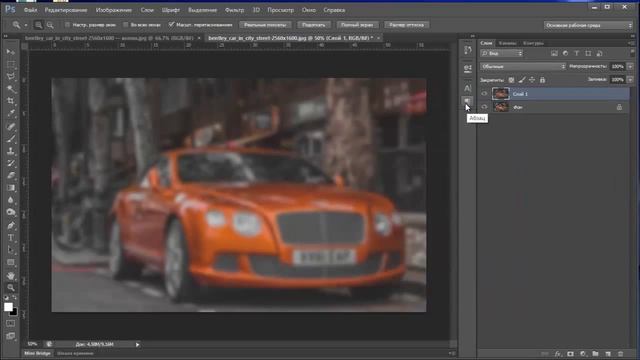This screenshot has width=640, height=360.
Task: Select the Path Selection tool
Action: pyautogui.click(x=11, y=250)
